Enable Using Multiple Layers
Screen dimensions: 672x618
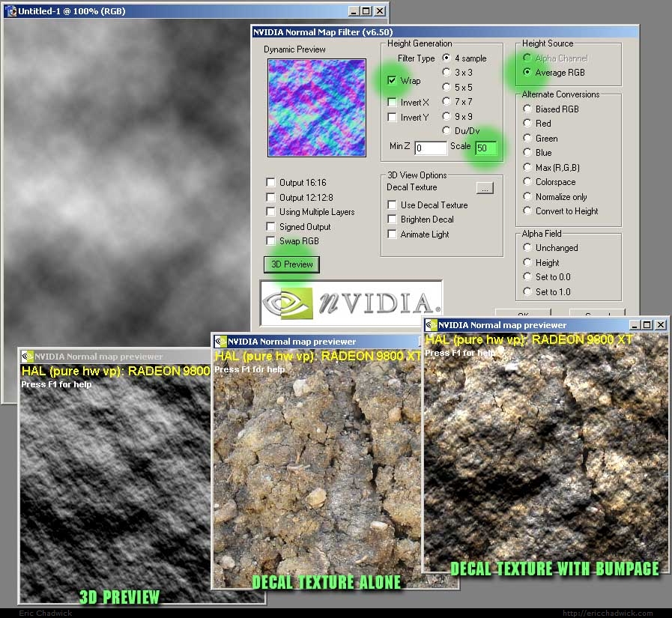270,212
